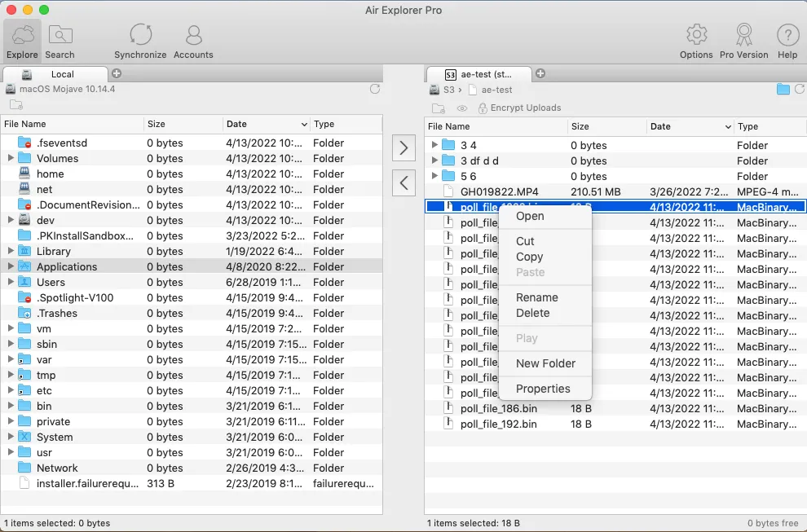
Task: Sort S3 pane by Size header
Action: (606, 126)
